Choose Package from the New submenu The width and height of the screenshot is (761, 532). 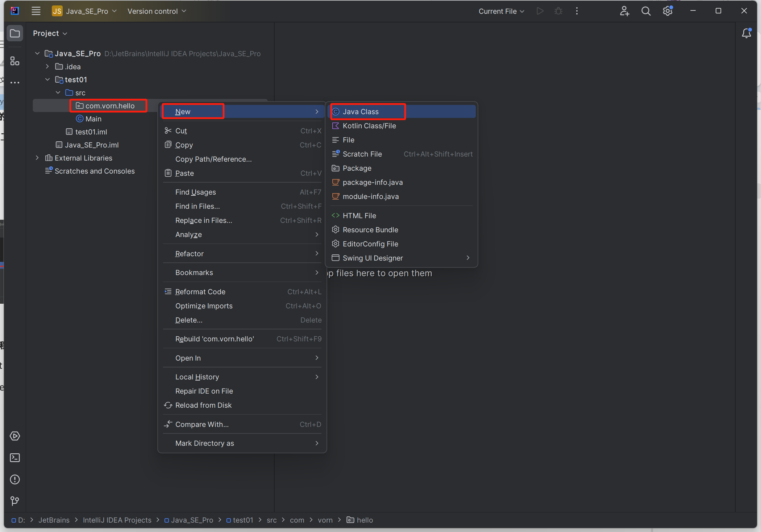[357, 168]
